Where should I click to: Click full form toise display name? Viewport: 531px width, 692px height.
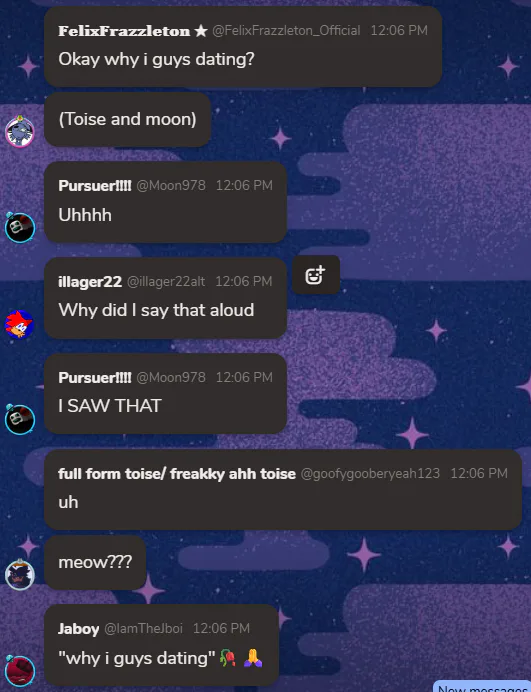pyautogui.click(x=177, y=474)
